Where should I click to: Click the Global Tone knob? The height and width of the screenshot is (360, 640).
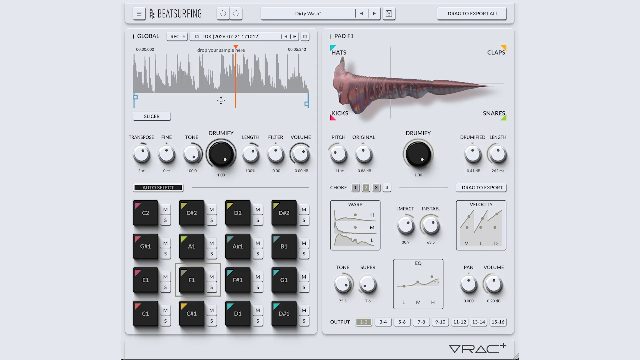click(x=191, y=154)
